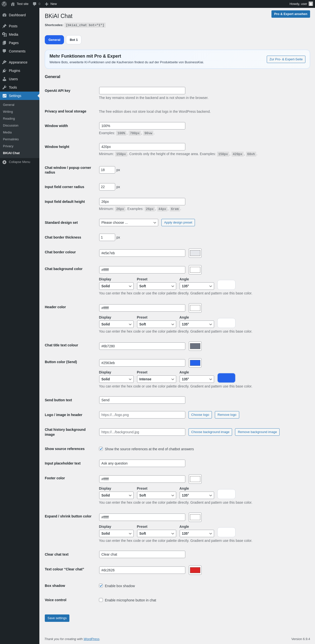Open Permalinks settings submenu item

(11, 139)
